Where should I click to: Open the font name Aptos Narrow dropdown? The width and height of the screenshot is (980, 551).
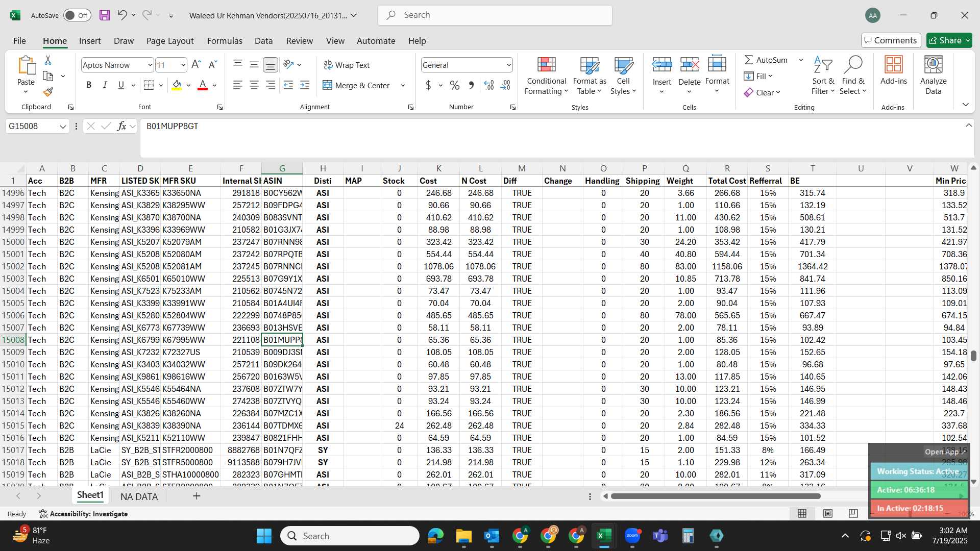150,65
